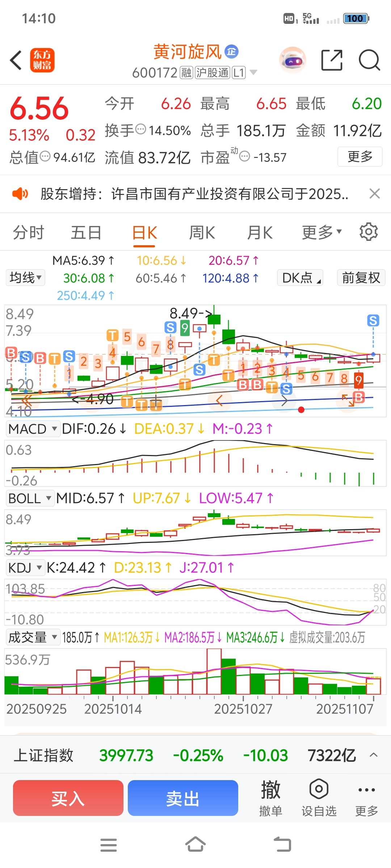Tap the blue 企 badge icon

click(x=232, y=51)
